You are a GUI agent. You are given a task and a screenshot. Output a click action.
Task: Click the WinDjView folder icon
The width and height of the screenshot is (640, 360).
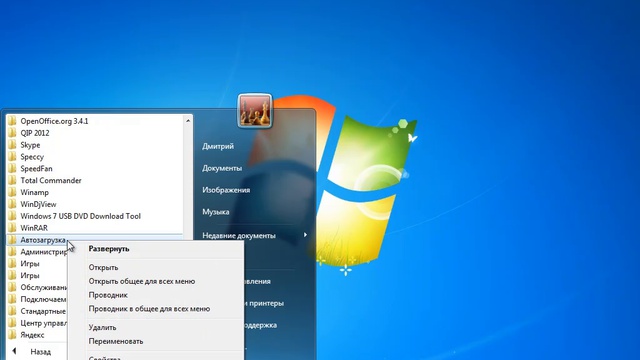[12, 204]
